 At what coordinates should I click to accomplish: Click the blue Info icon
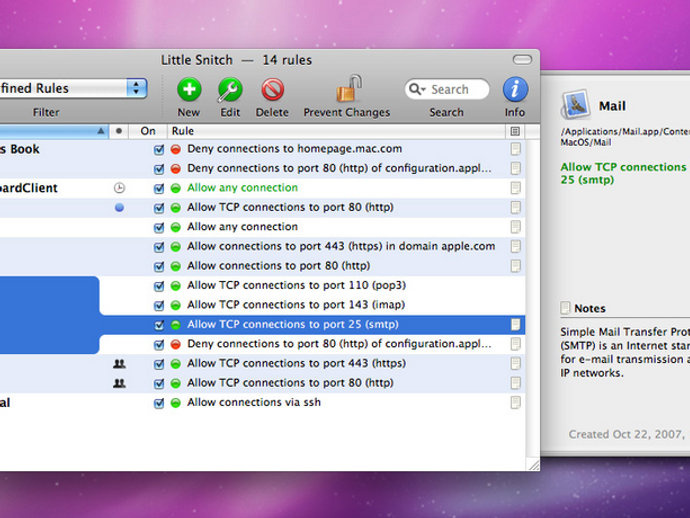pyautogui.click(x=515, y=89)
